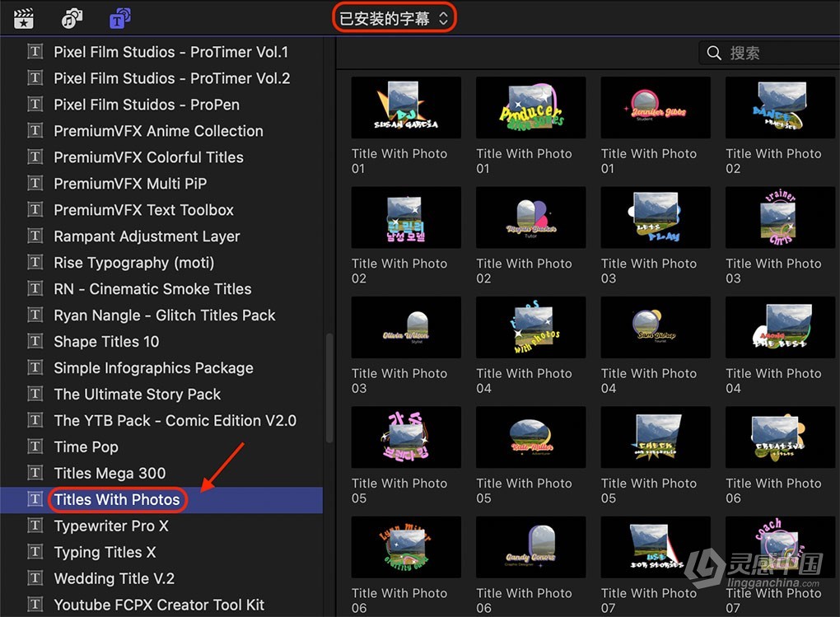The width and height of the screenshot is (840, 617).
Task: Click the T icon beside PremiumVFX Multi PiP
Action: pyautogui.click(x=35, y=183)
